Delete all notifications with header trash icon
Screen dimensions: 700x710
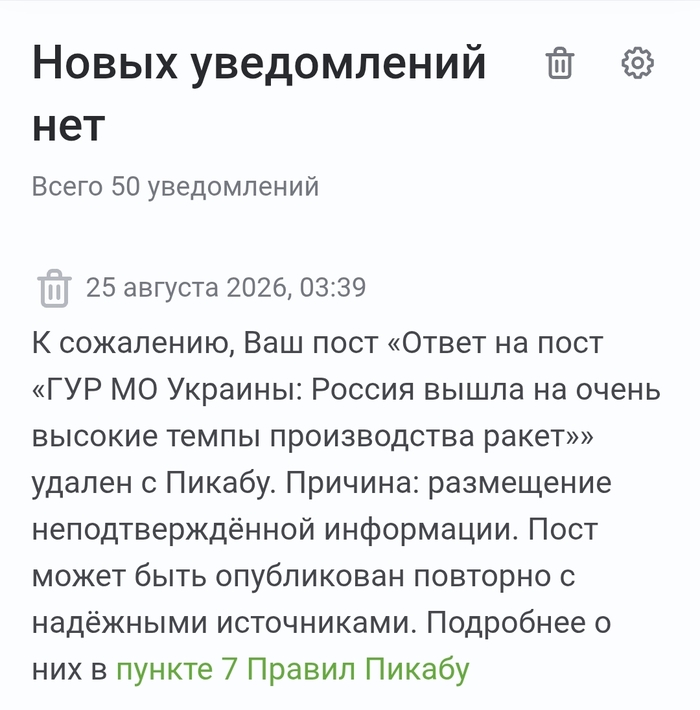560,63
